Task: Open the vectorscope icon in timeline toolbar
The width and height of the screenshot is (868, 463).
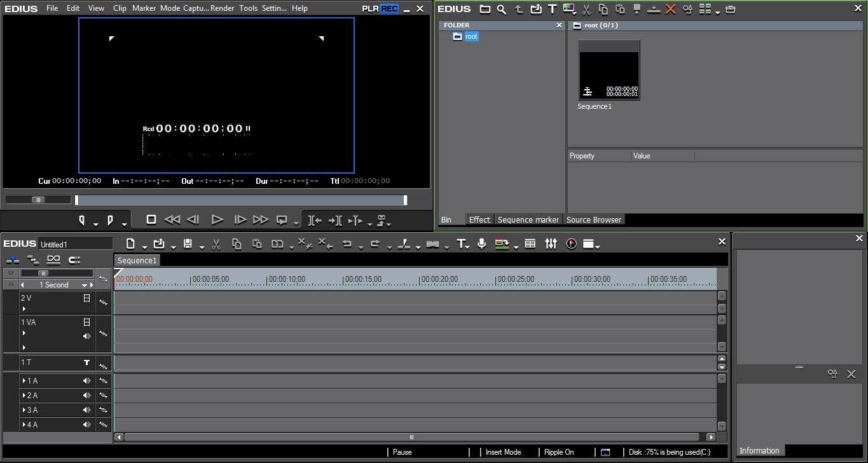Action: tap(571, 244)
